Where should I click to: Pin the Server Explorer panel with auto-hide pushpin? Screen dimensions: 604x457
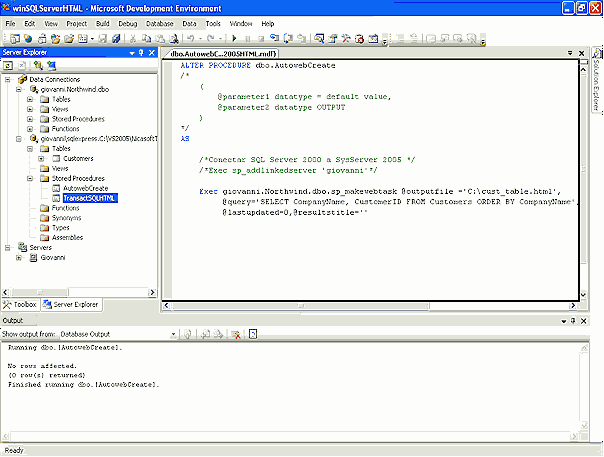(x=141, y=52)
